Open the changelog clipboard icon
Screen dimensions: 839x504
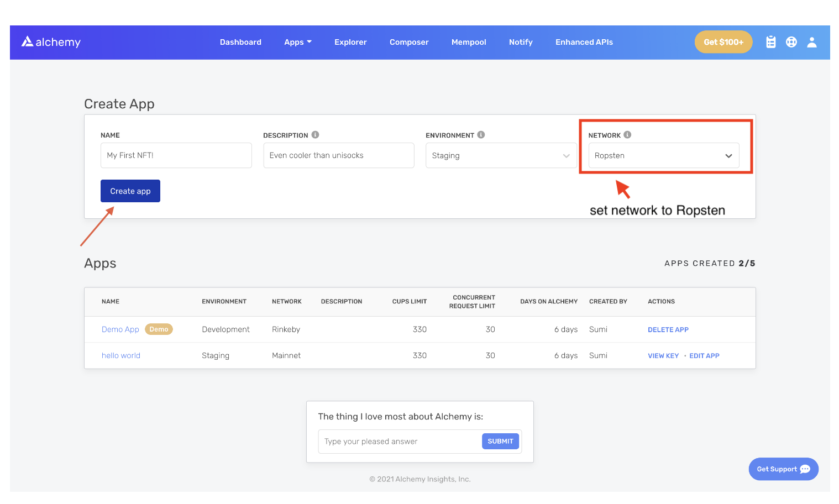(770, 42)
